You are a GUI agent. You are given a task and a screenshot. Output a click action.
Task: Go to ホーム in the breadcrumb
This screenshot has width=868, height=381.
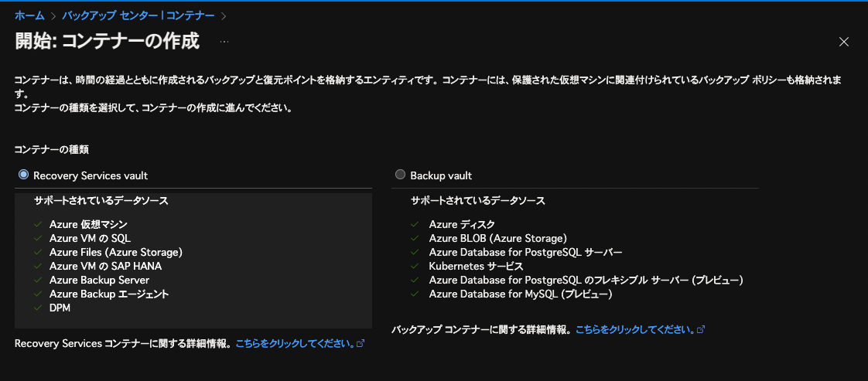pyautogui.click(x=29, y=15)
